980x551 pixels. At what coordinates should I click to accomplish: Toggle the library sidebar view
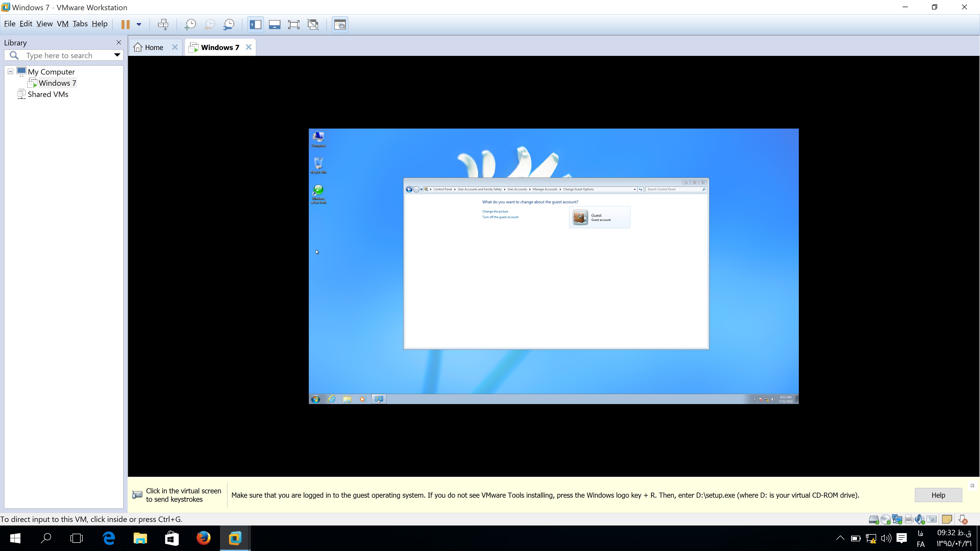(255, 24)
